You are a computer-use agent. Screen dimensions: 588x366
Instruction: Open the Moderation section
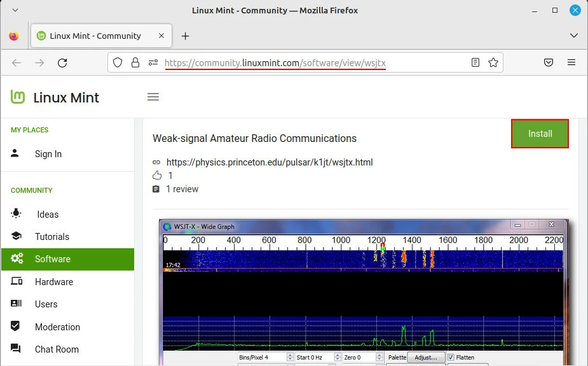tap(57, 327)
